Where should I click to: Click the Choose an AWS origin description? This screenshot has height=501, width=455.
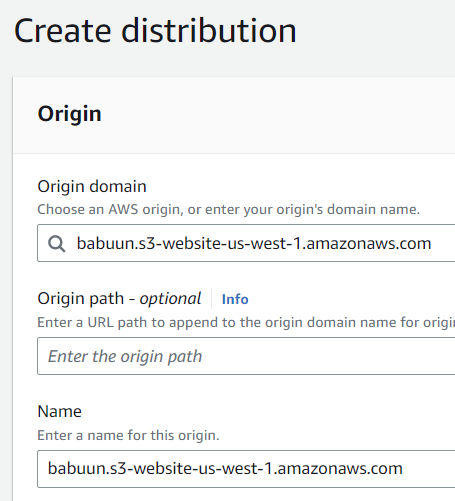tap(228, 210)
